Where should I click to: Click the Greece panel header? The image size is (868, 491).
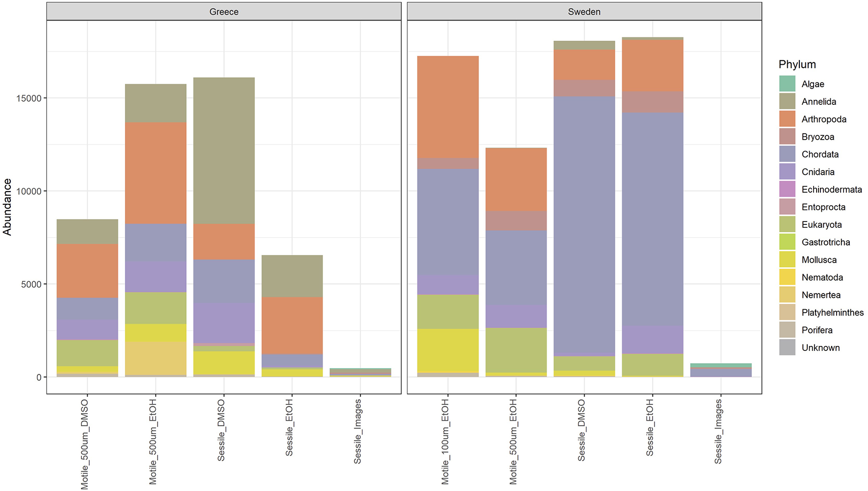pos(224,12)
